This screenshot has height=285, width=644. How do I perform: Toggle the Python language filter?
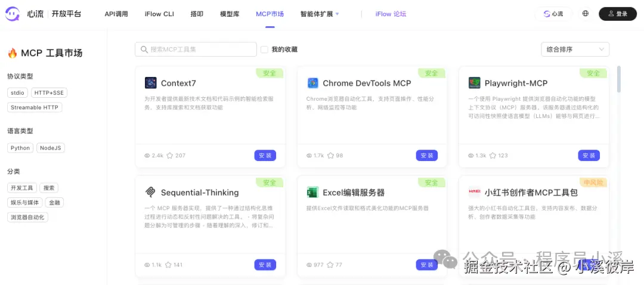pyautogui.click(x=20, y=148)
